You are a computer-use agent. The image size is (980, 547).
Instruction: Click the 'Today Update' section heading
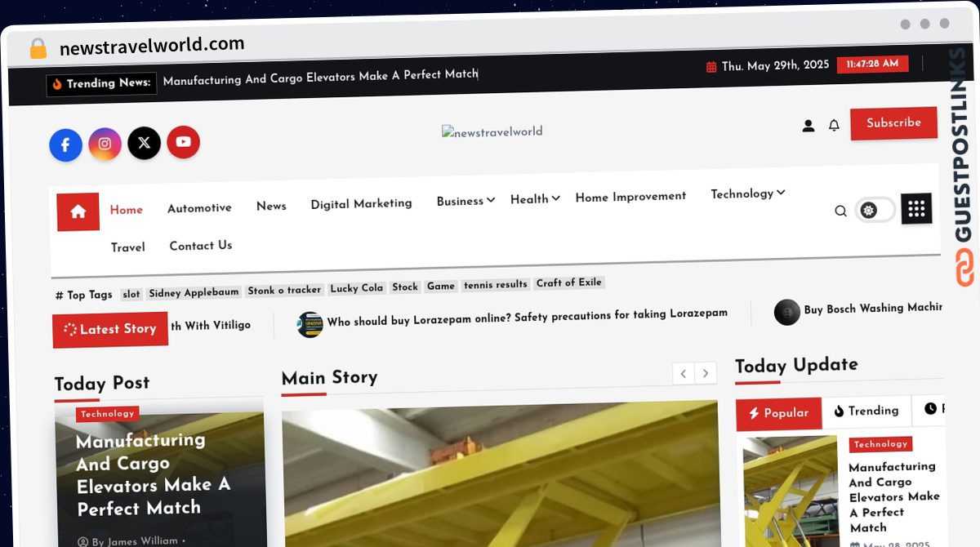[x=796, y=366]
